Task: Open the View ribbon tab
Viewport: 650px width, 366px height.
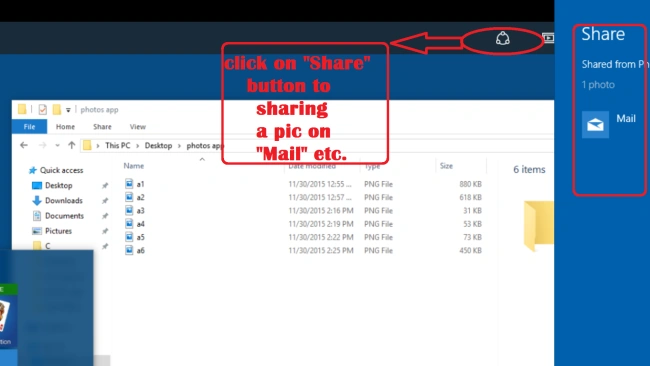Action: pos(138,127)
